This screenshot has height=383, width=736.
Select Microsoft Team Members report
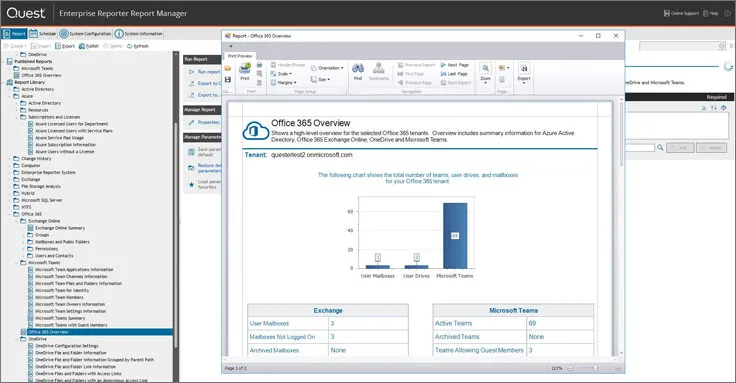tap(59, 298)
